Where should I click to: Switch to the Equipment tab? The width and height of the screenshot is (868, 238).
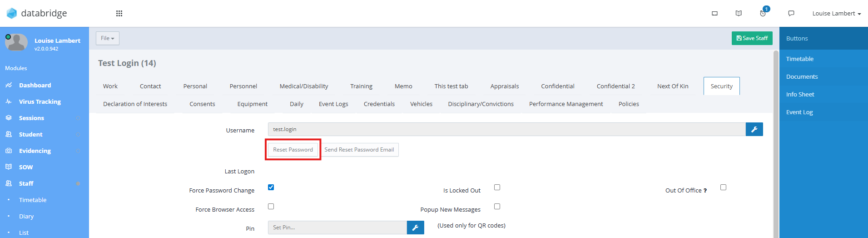click(x=253, y=104)
